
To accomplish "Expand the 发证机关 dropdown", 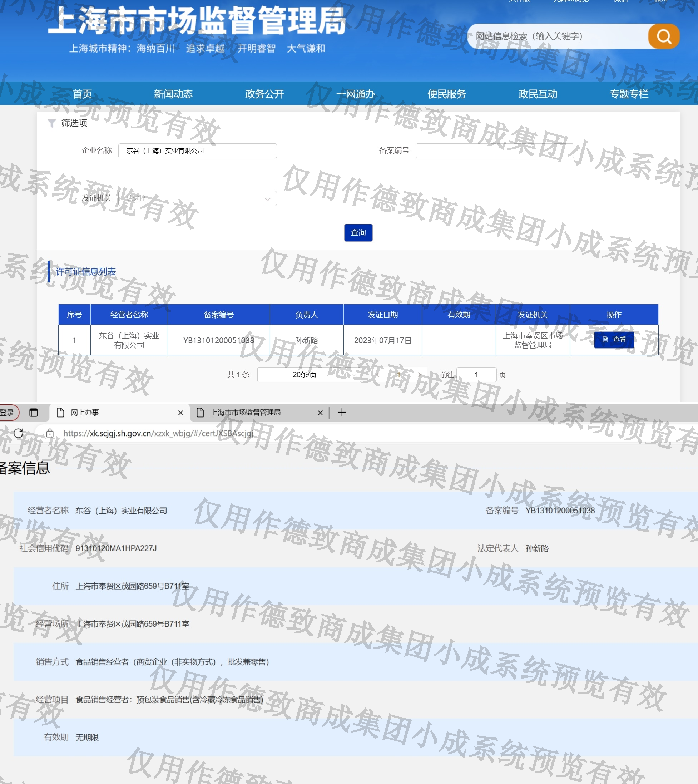I will pos(198,198).
